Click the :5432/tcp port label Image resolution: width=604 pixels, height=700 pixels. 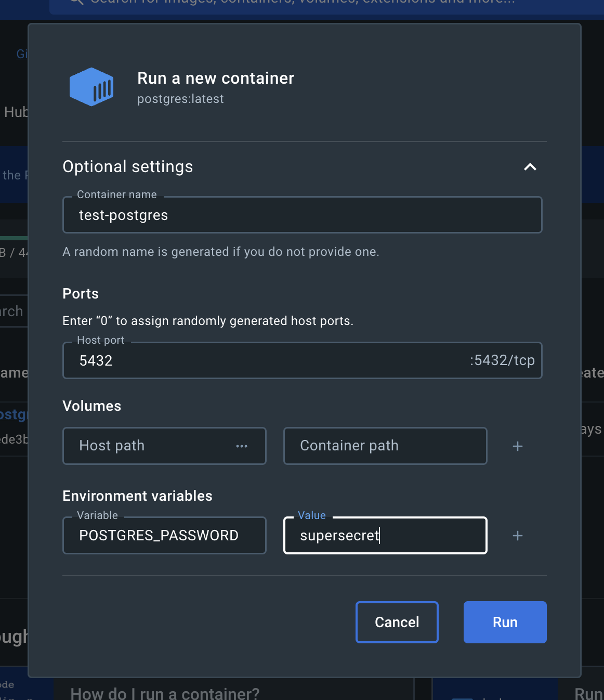(x=502, y=360)
